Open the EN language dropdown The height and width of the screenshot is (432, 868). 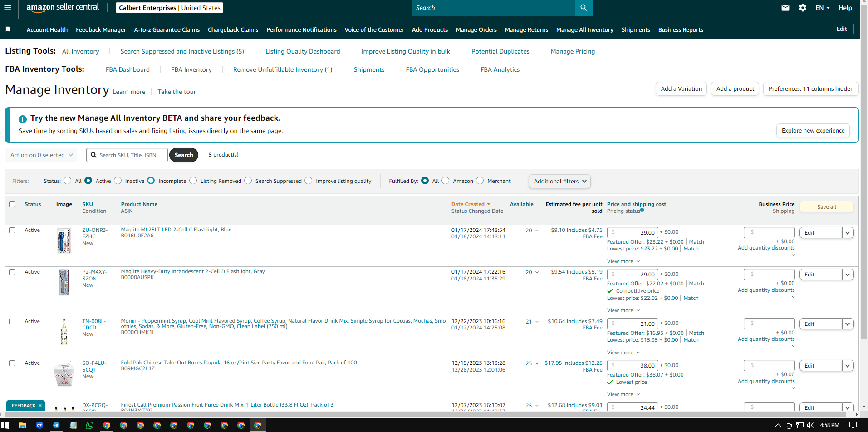822,8
